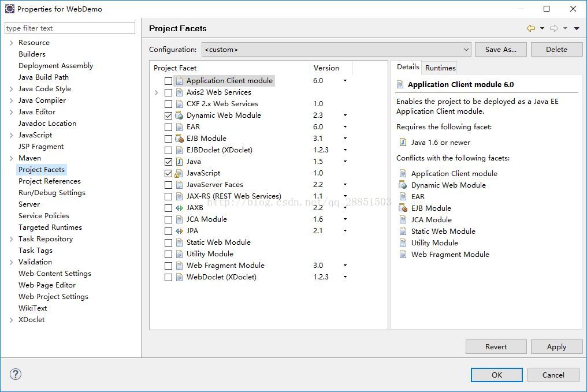Uncheck the Dynamic Web Module checkbox

(169, 115)
